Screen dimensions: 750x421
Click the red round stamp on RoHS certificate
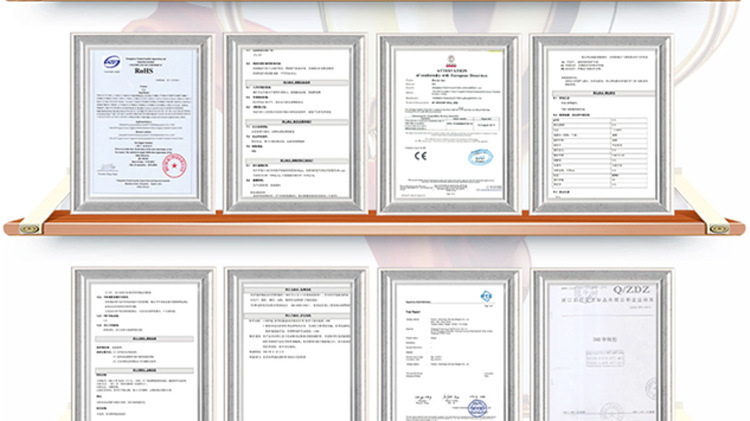pyautogui.click(x=174, y=166)
